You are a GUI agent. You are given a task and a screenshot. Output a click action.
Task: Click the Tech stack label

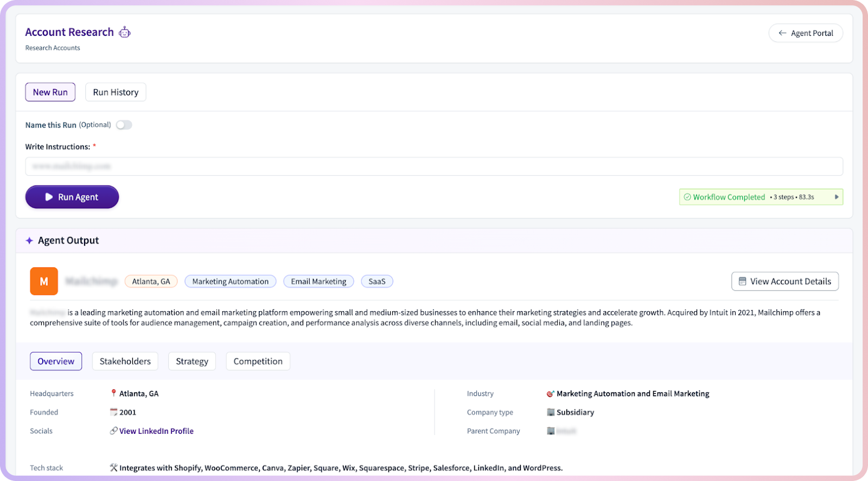[47, 467]
